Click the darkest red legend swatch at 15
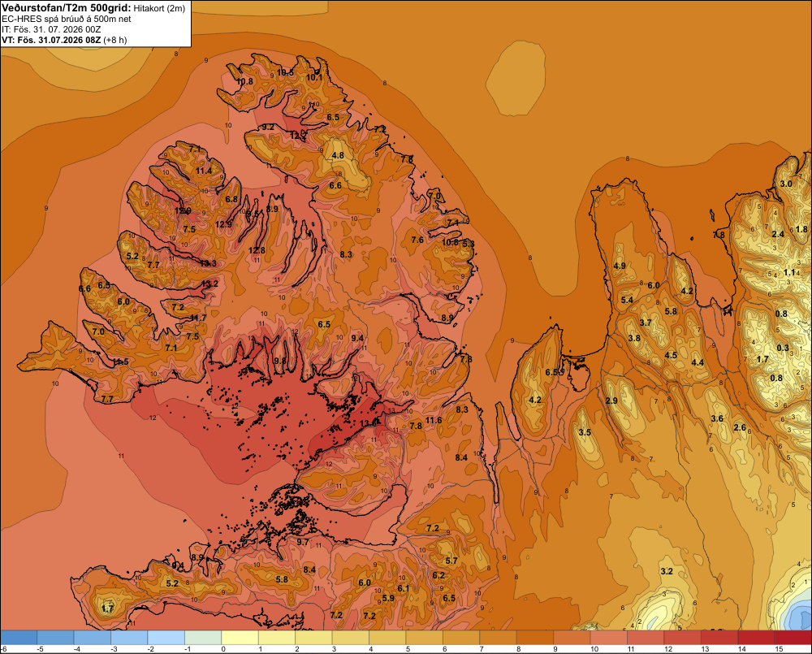Image resolution: width=812 pixels, height=654 pixels. 793,638
